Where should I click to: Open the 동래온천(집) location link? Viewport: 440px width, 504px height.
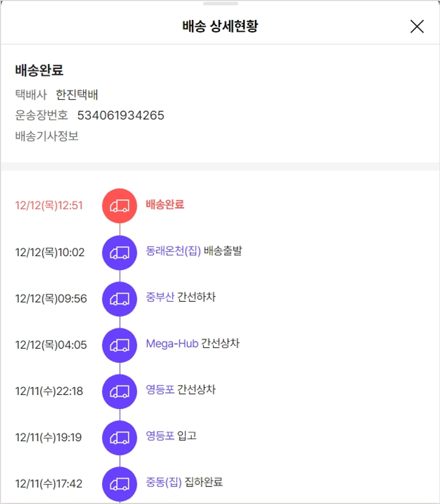coord(173,251)
